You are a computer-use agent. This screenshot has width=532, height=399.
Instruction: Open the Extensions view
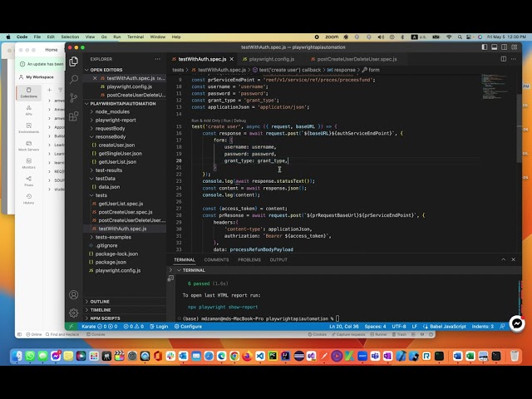[x=74, y=116]
